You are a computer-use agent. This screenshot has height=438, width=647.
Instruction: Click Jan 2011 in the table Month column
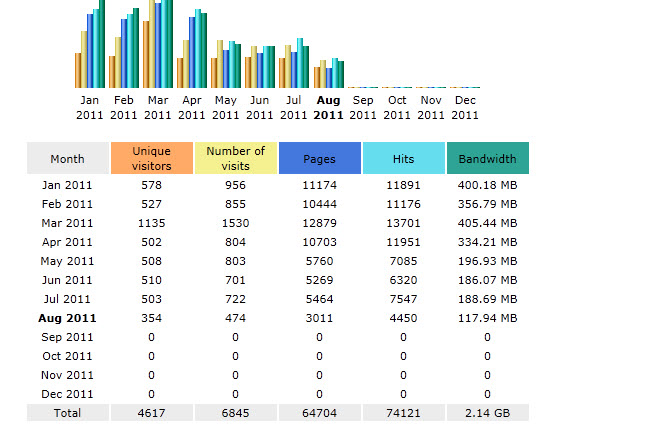point(67,185)
